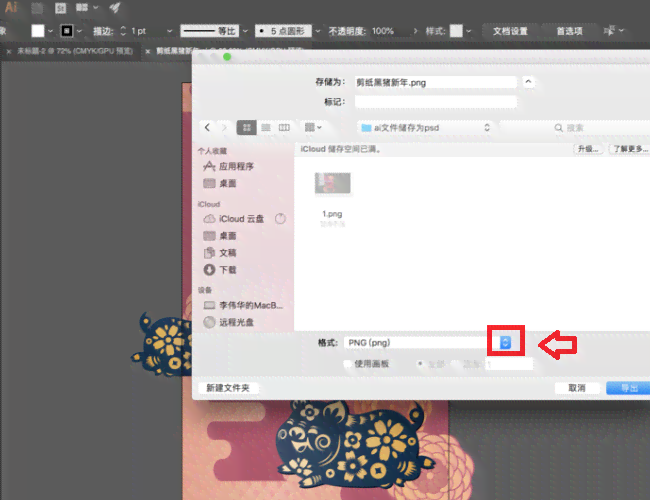Switch to column view
The height and width of the screenshot is (500, 650).
[284, 128]
